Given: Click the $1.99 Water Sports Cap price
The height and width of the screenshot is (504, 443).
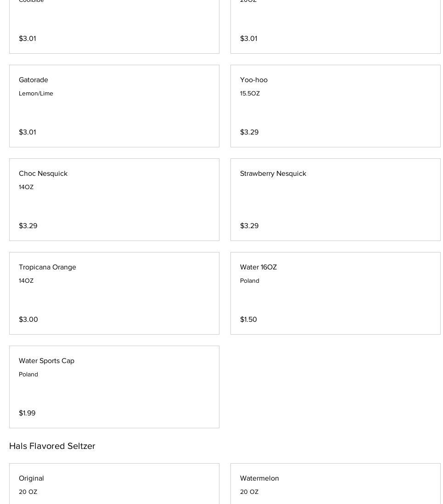Looking at the screenshot, I should pos(27,413).
